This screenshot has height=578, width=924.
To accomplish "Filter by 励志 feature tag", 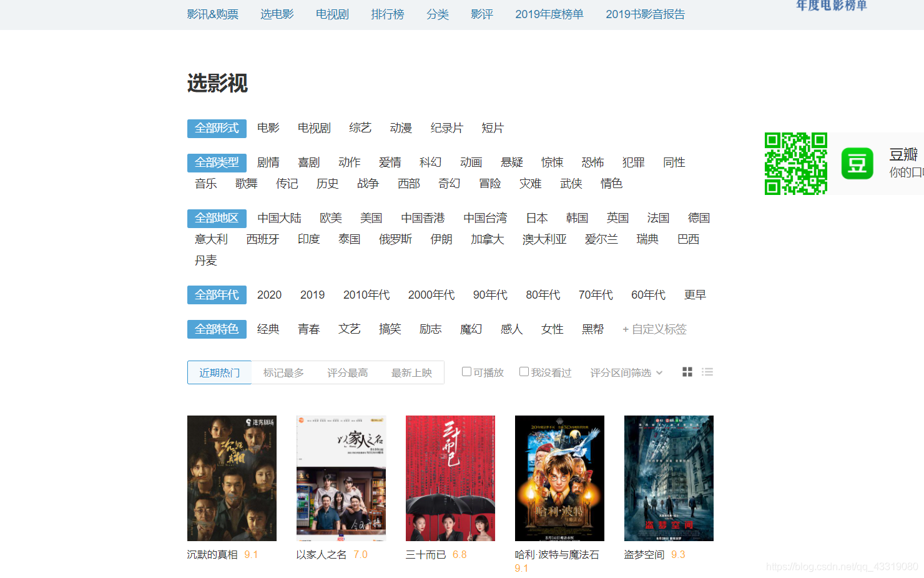I will click(431, 329).
